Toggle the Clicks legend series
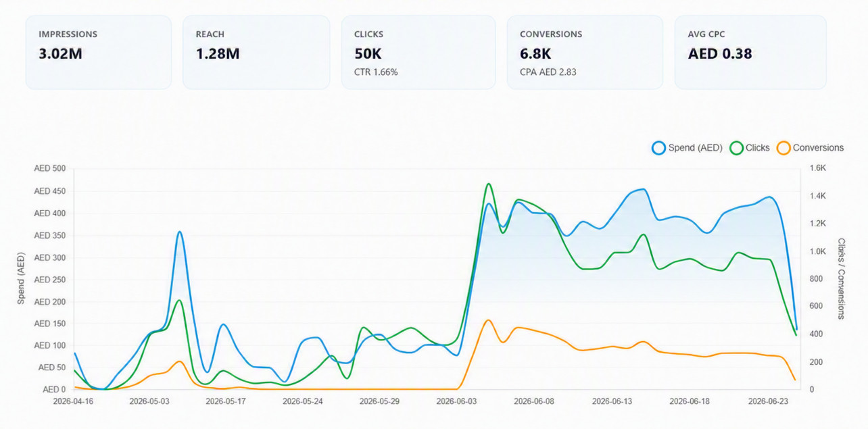 tap(750, 147)
